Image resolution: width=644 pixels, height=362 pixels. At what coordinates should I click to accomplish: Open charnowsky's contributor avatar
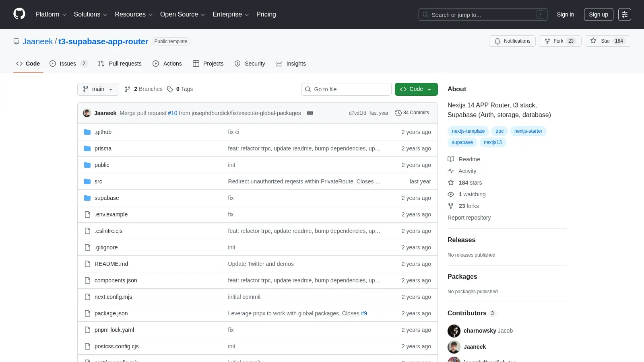point(454,331)
